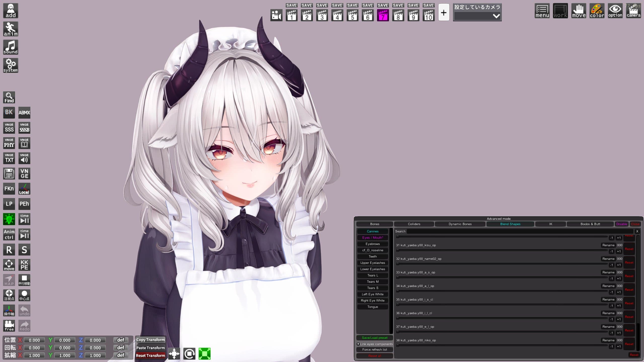Click the plus button to add camera slot
Image resolution: width=644 pixels, height=362 pixels.
[444, 12]
